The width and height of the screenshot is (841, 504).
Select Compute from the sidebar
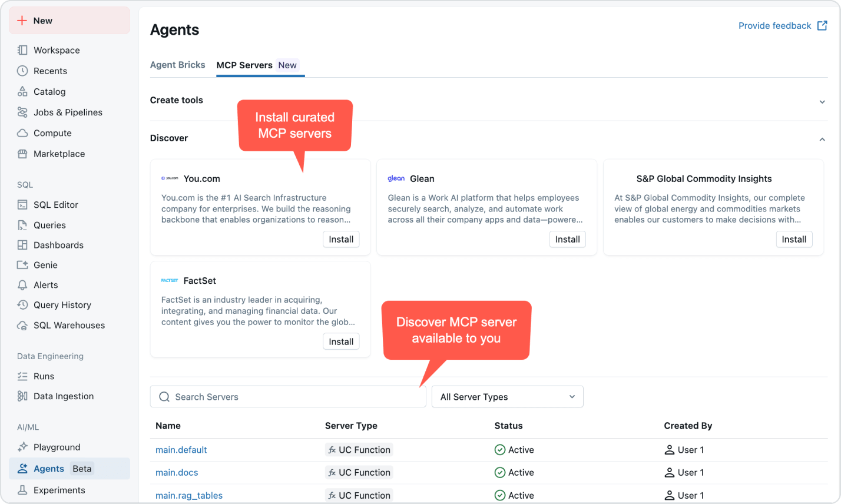pyautogui.click(x=52, y=132)
